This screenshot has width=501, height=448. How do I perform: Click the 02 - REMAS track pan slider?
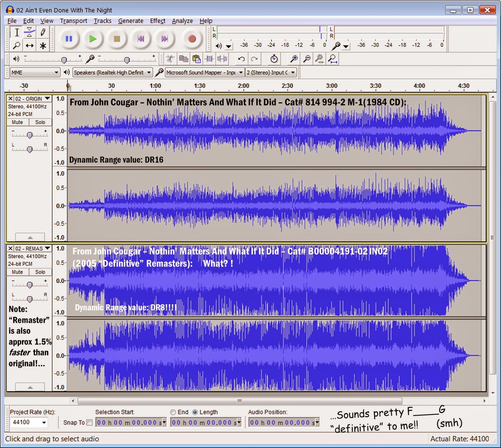[x=30, y=299]
